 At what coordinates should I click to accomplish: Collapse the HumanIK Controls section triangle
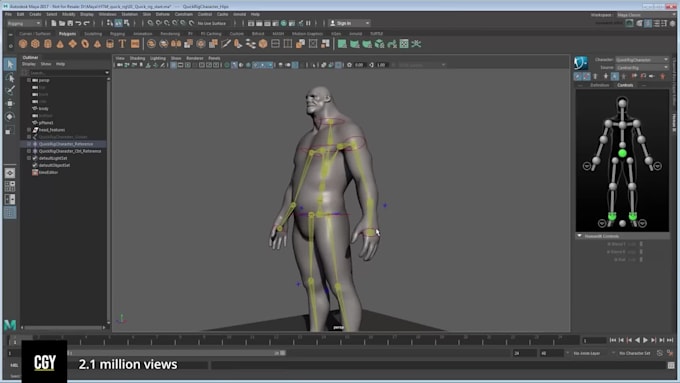click(579, 236)
